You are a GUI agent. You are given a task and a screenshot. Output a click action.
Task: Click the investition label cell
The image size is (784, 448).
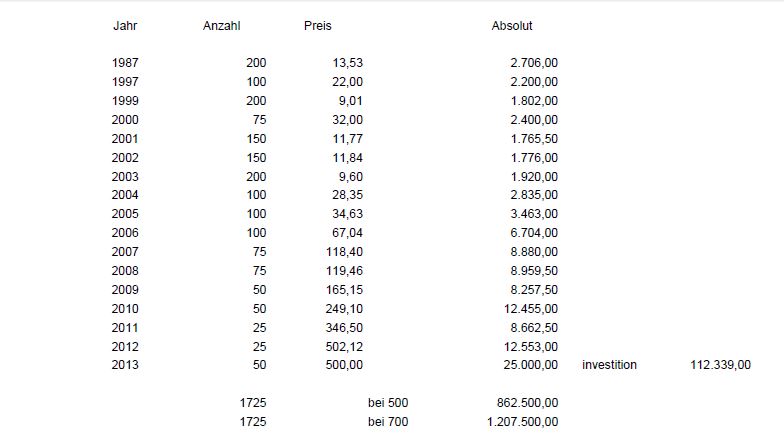click(609, 365)
